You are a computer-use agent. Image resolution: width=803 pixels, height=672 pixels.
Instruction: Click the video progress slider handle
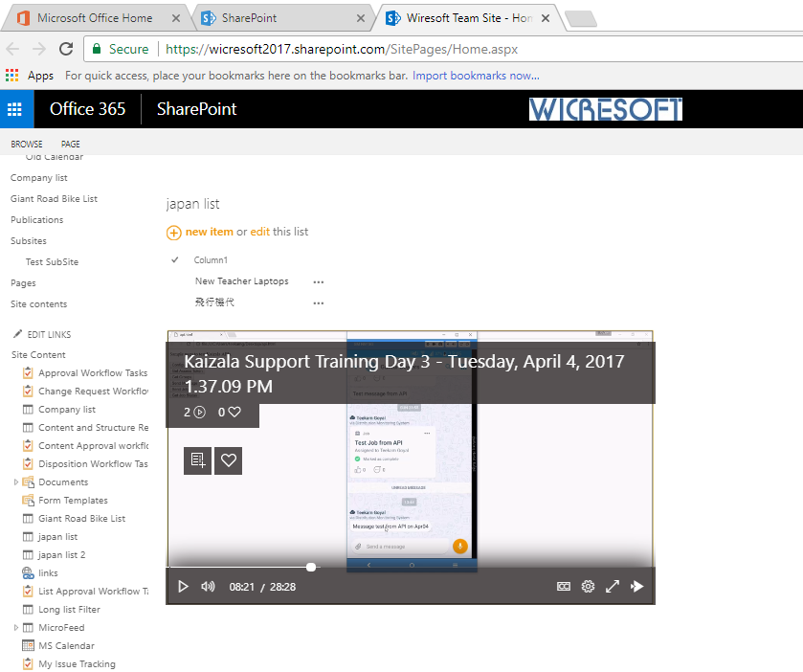[x=311, y=567]
